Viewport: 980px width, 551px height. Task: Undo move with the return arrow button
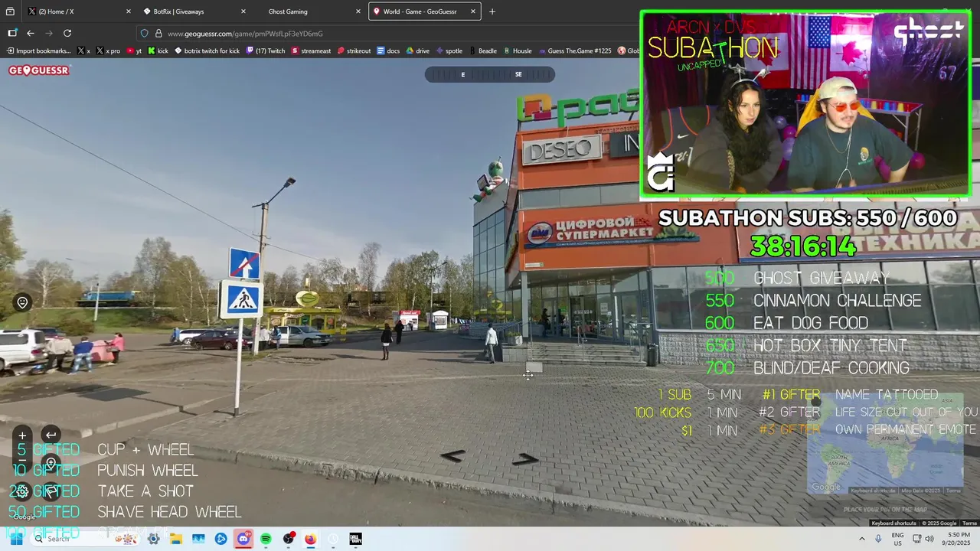[51, 435]
